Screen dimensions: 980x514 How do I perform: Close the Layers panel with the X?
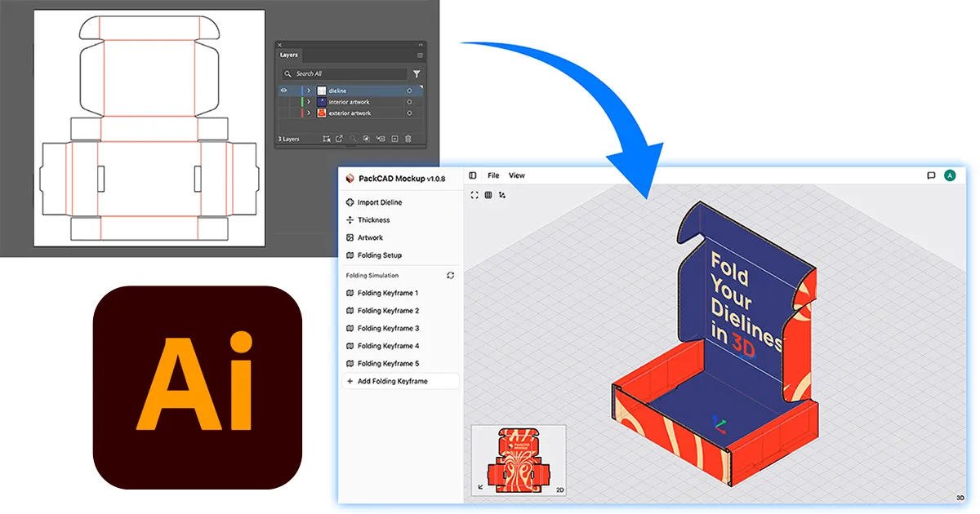pyautogui.click(x=279, y=45)
